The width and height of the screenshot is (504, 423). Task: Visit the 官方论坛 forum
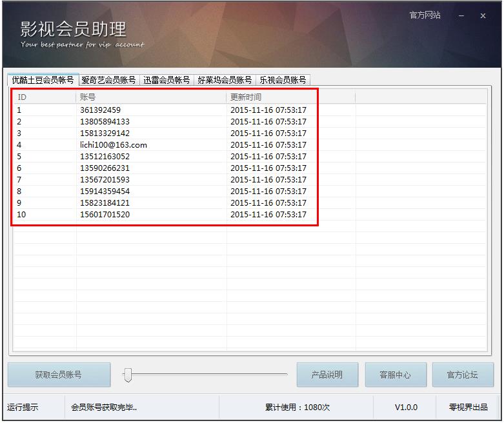[462, 375]
